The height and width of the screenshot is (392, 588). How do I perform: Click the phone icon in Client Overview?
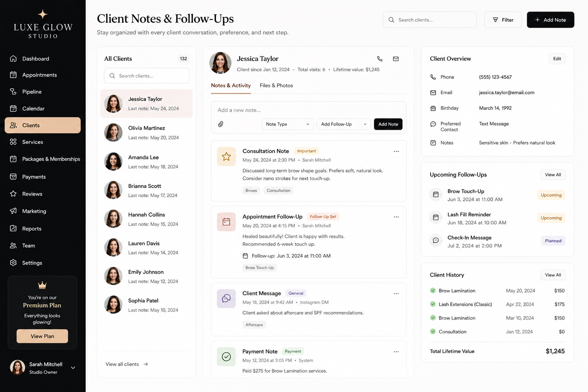(x=433, y=77)
